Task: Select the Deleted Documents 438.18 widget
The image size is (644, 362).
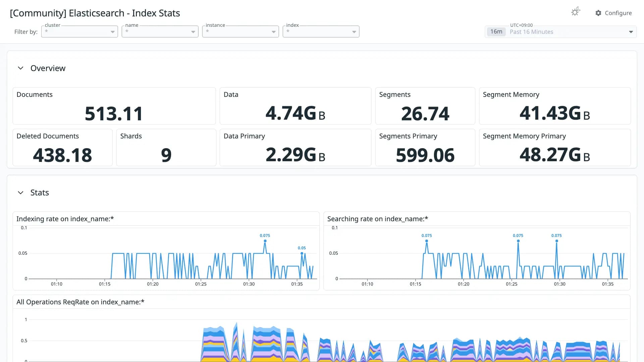Action: [62, 147]
